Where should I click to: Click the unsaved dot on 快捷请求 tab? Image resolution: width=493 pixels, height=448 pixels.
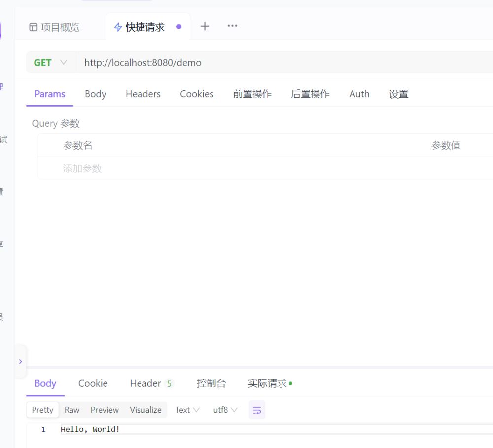[x=179, y=27]
